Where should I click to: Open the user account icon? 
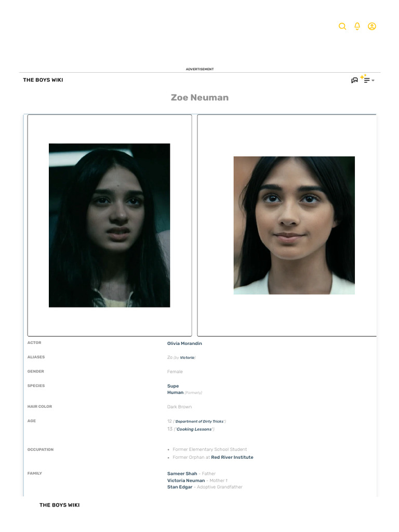click(x=372, y=26)
